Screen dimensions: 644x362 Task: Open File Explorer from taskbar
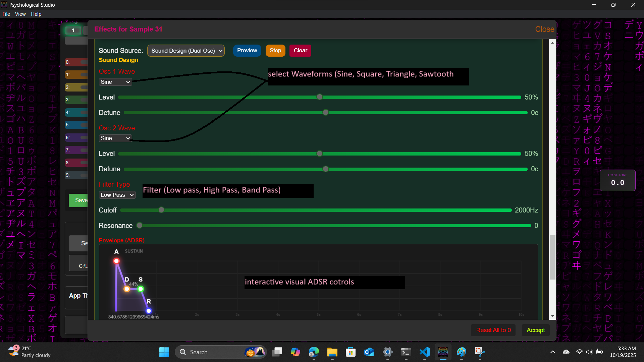[x=332, y=352]
